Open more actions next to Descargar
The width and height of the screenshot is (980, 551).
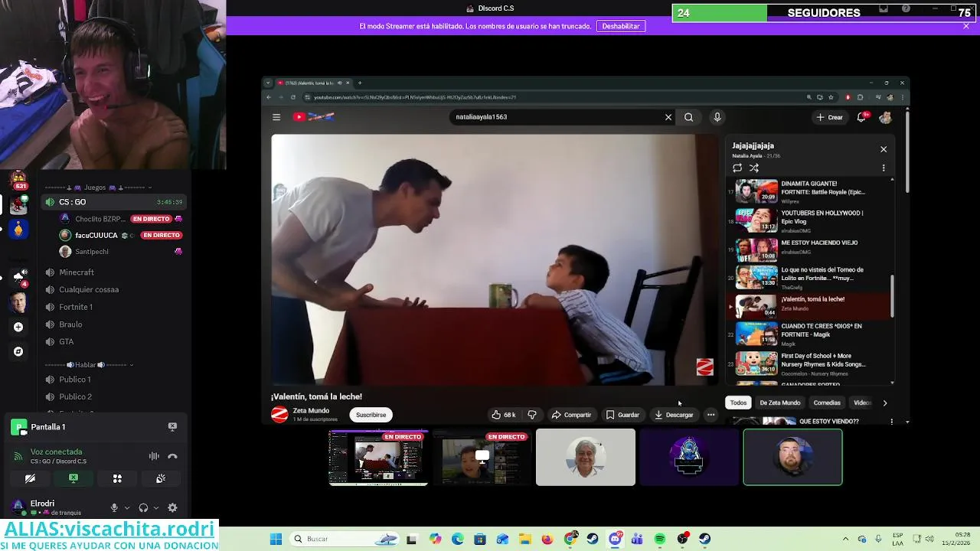click(710, 415)
